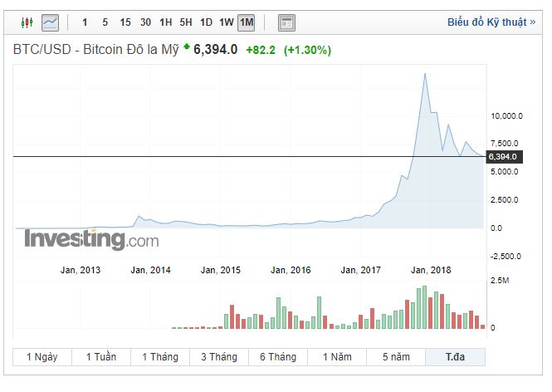Select the 6 Tháng range tab
The height and width of the screenshot is (392, 552).
[x=278, y=357]
